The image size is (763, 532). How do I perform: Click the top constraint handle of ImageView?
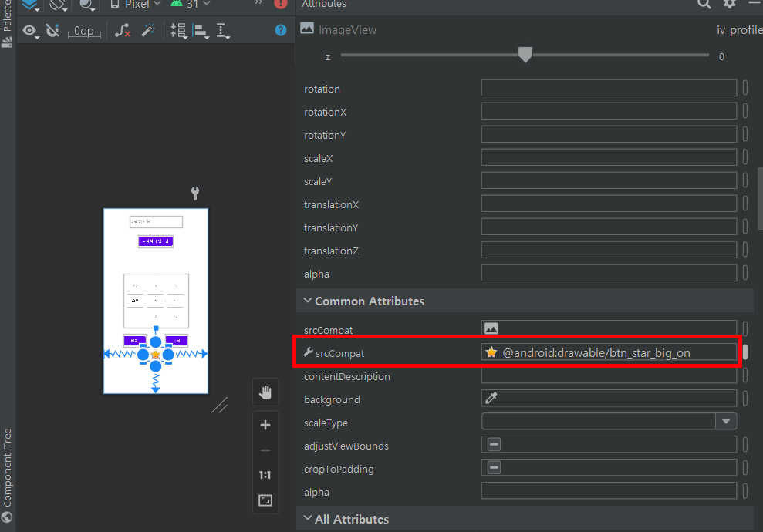pos(156,342)
